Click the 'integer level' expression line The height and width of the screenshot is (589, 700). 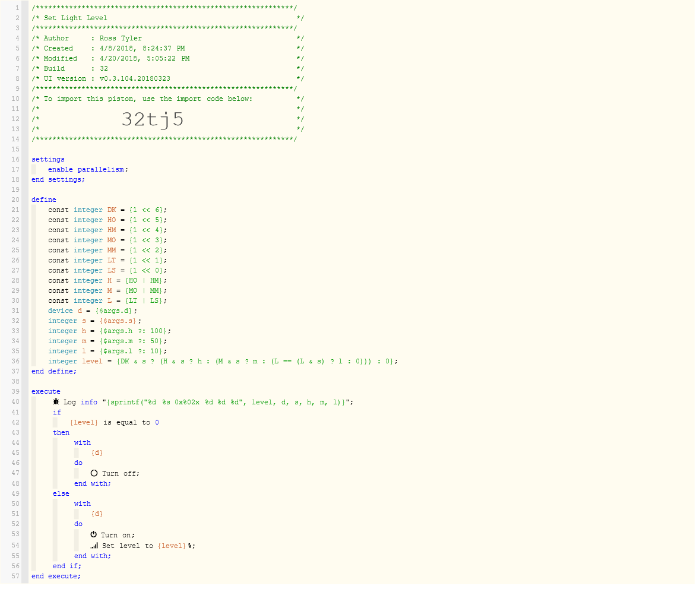coord(223,361)
